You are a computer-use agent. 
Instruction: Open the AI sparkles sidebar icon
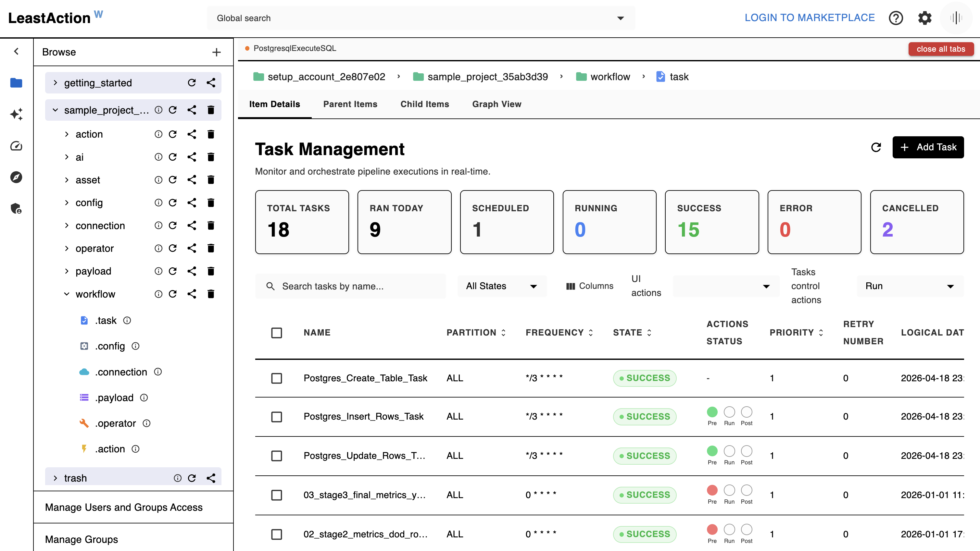tap(16, 114)
